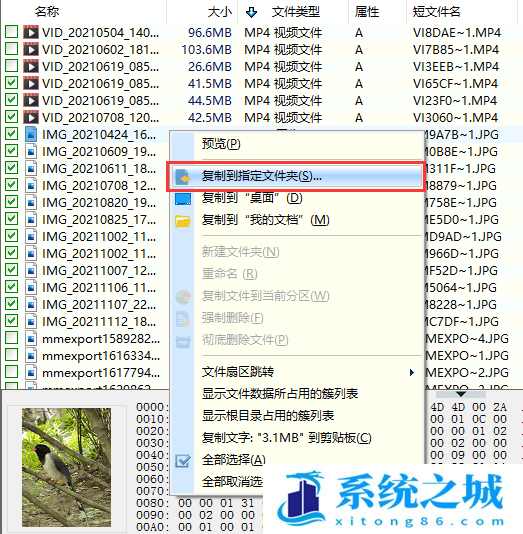The width and height of the screenshot is (523, 534).
Task: Click the copy-to-folder arrow icon in menu
Action: [183, 176]
